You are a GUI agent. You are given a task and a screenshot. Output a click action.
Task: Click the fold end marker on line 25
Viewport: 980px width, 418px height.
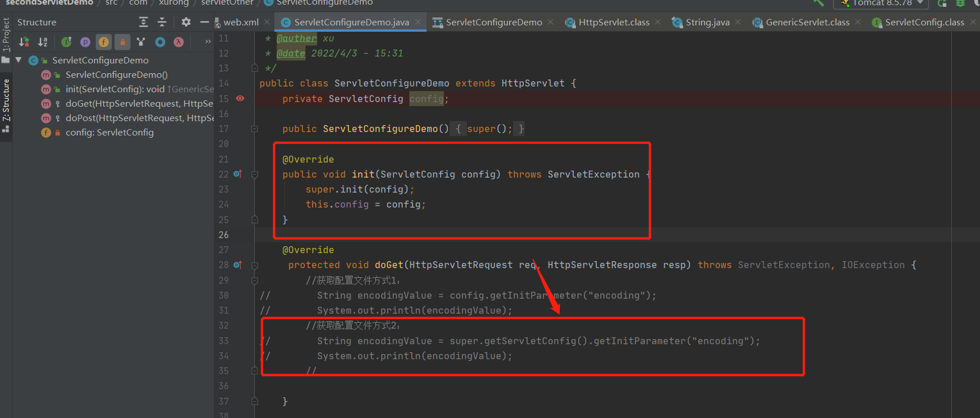(x=254, y=220)
